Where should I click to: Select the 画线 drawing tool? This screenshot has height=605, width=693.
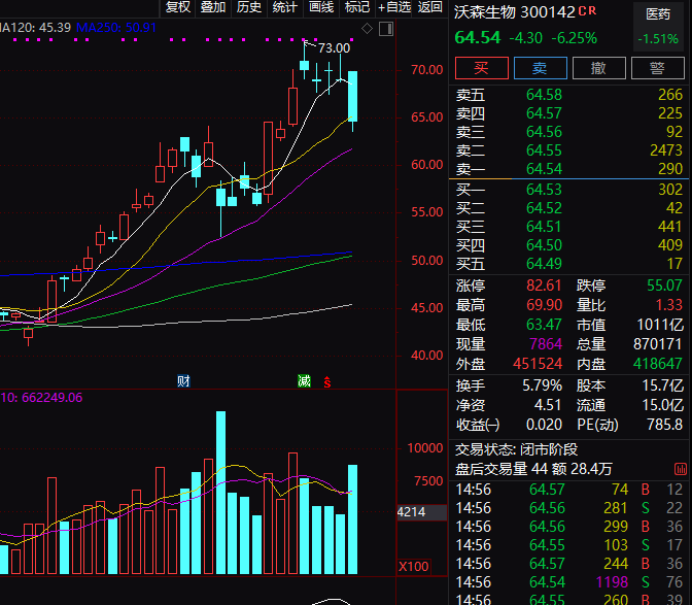tap(321, 7)
